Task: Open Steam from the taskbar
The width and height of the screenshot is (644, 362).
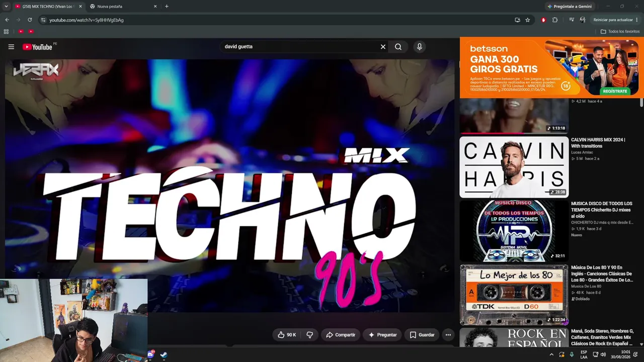Action: coord(164,354)
